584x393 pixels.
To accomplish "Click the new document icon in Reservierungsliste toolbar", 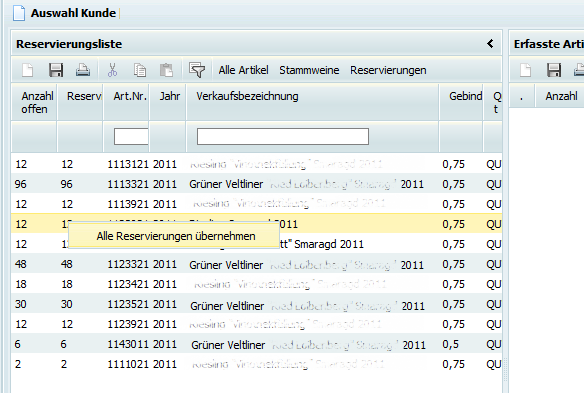I will click(28, 70).
